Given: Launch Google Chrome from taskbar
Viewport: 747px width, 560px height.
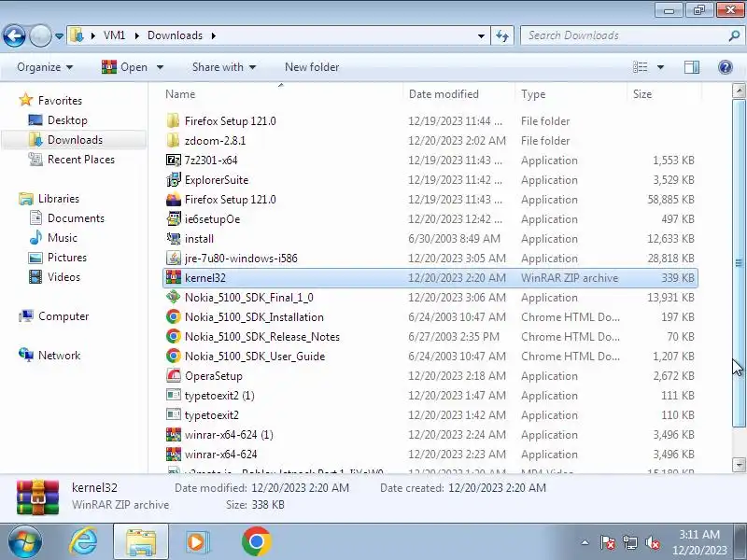Looking at the screenshot, I should (257, 542).
